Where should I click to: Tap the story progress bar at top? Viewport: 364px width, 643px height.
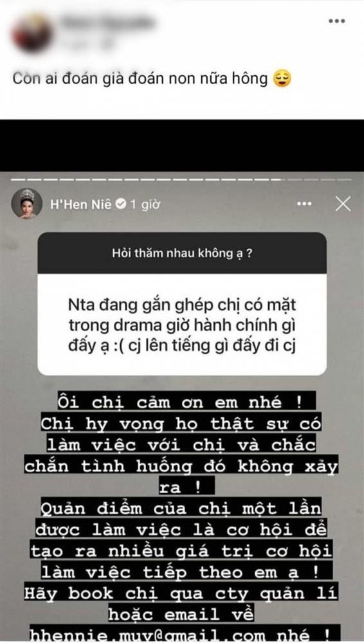181,179
